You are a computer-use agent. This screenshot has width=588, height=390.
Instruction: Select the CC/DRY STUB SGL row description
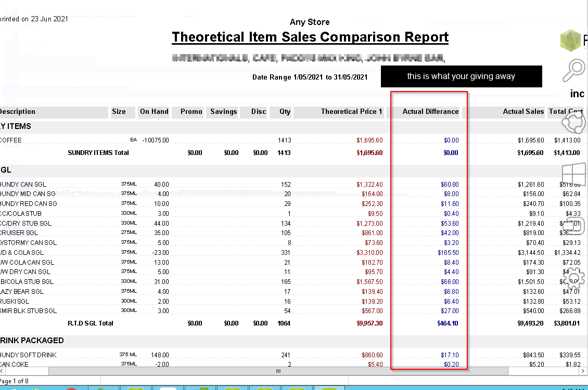pyautogui.click(x=26, y=224)
